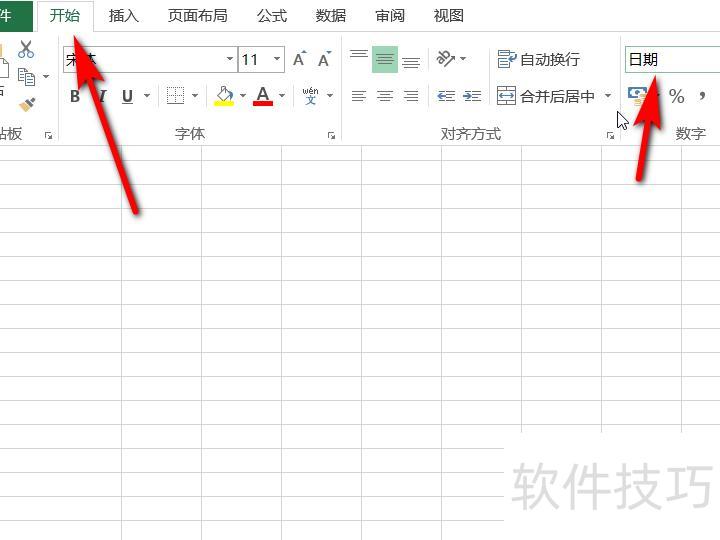Center text horizontally

point(385,96)
